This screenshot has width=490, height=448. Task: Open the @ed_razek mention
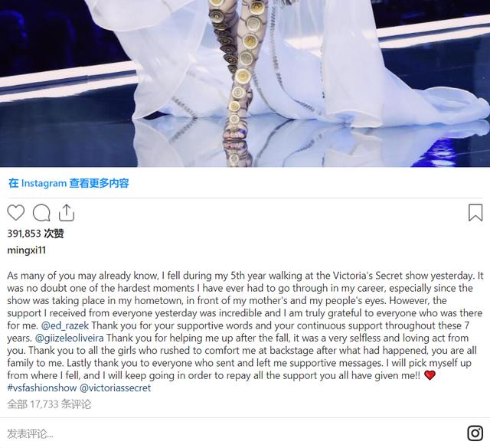click(x=65, y=325)
